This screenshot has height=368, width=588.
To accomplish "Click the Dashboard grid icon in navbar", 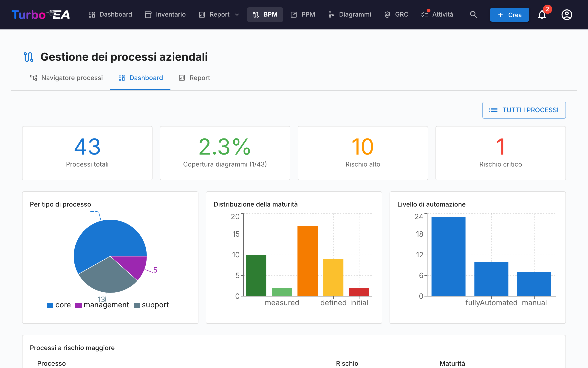I will point(92,14).
